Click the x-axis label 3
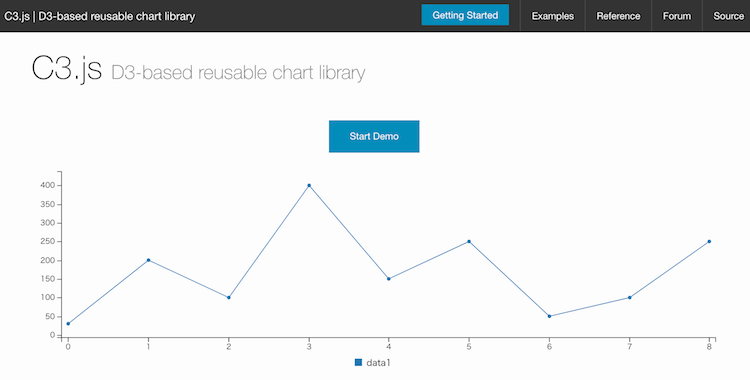The height and width of the screenshot is (380, 750). (309, 346)
